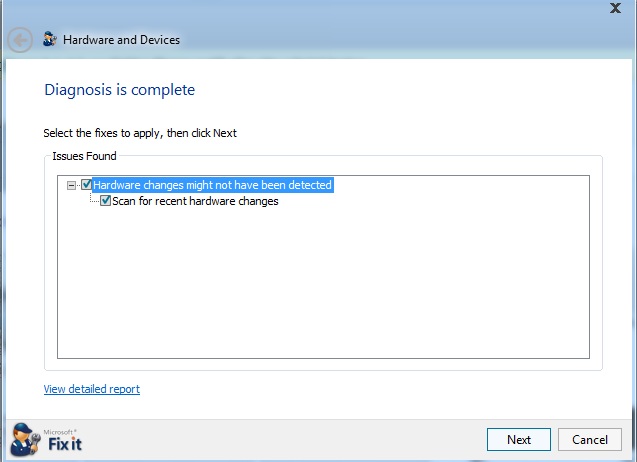The height and width of the screenshot is (462, 637).
Task: Click the Microsoft Fix it logo
Action: click(x=46, y=440)
